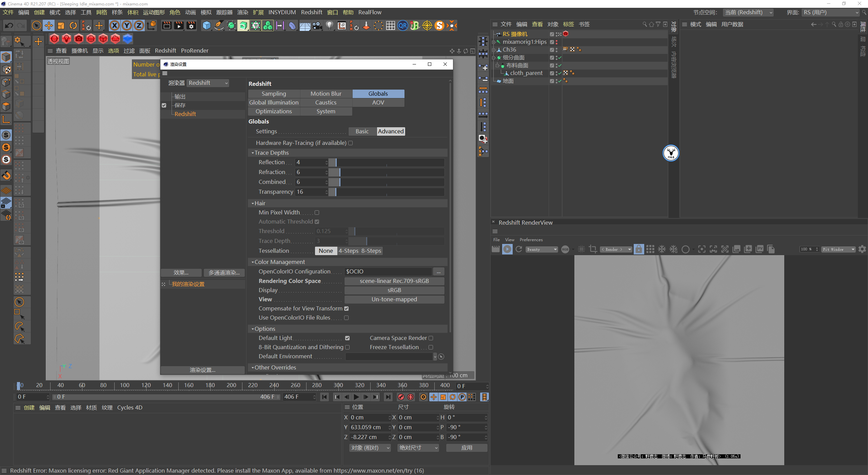Collapse the Trace Depths section
Screen dimensions: 868x475
click(x=253, y=153)
